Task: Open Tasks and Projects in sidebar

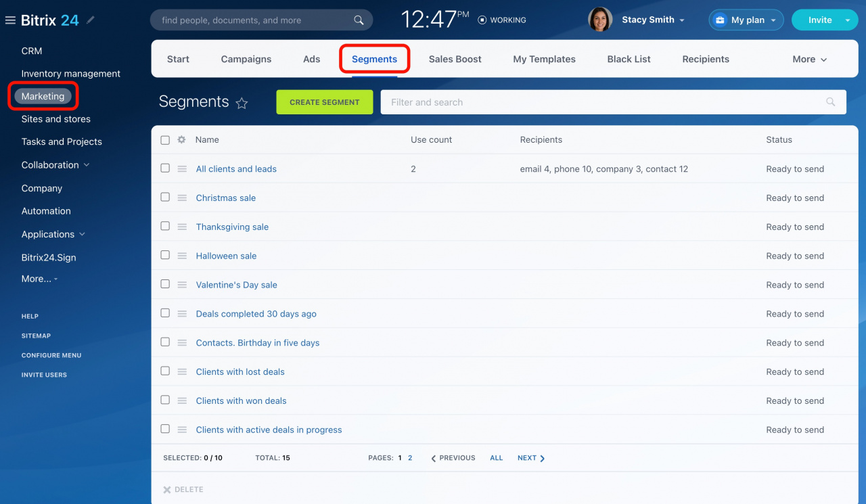Action: (62, 142)
